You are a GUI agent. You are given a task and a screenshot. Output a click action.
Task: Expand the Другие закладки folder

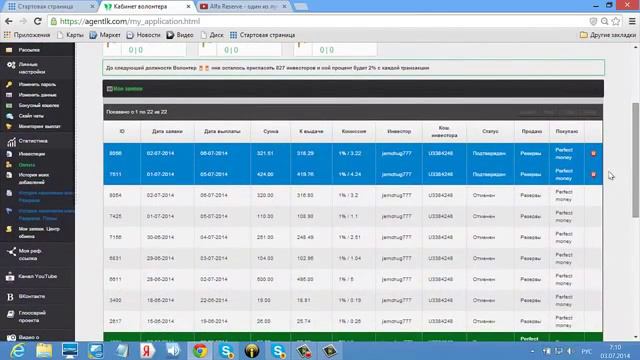[608, 35]
